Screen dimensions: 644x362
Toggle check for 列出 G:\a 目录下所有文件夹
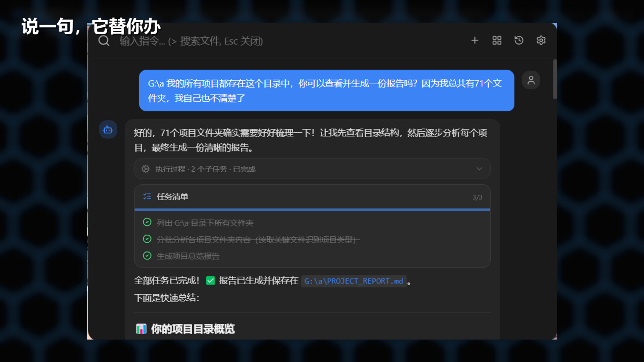point(147,222)
